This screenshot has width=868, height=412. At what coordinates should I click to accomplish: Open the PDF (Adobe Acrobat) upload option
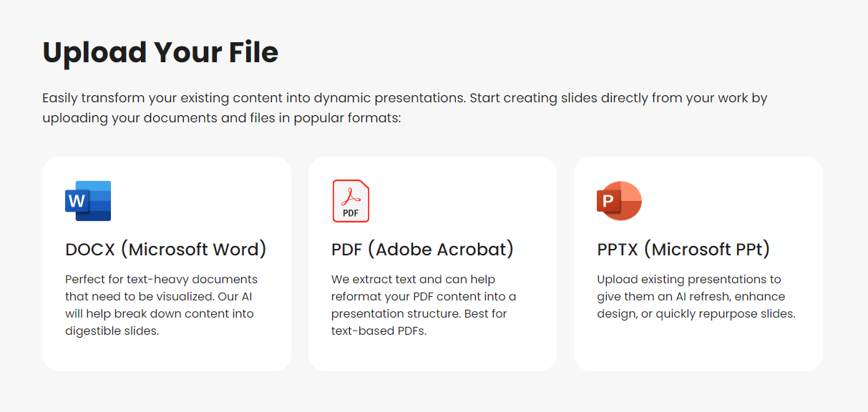(x=431, y=263)
